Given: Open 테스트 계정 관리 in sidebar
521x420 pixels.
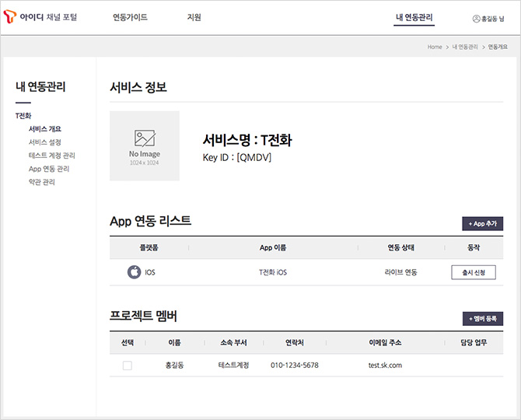Looking at the screenshot, I should tap(52, 156).
